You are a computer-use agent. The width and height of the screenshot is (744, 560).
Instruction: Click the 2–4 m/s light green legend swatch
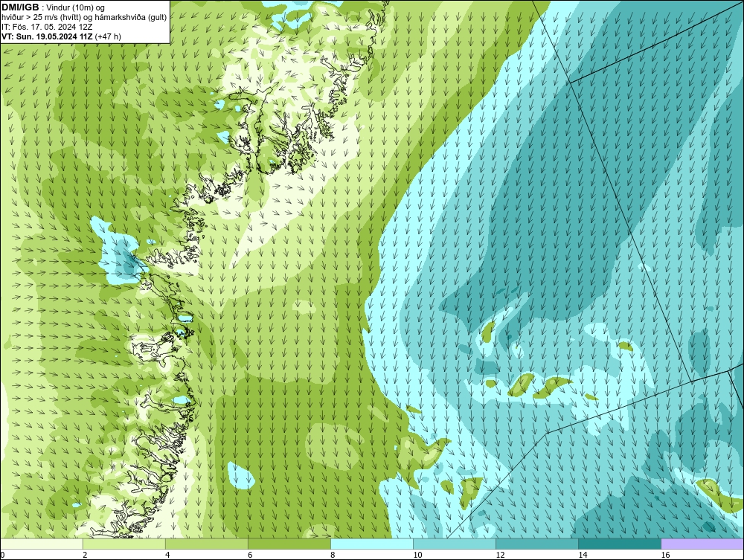click(x=124, y=544)
